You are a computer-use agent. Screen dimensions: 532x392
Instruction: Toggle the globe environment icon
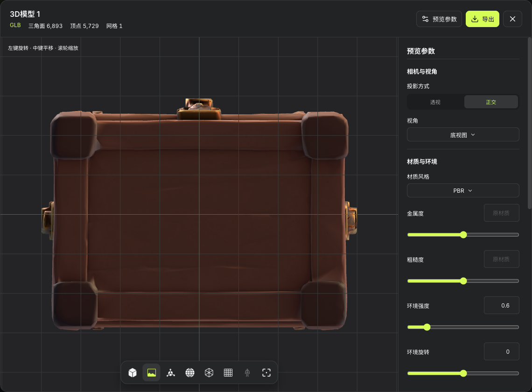[190, 373]
